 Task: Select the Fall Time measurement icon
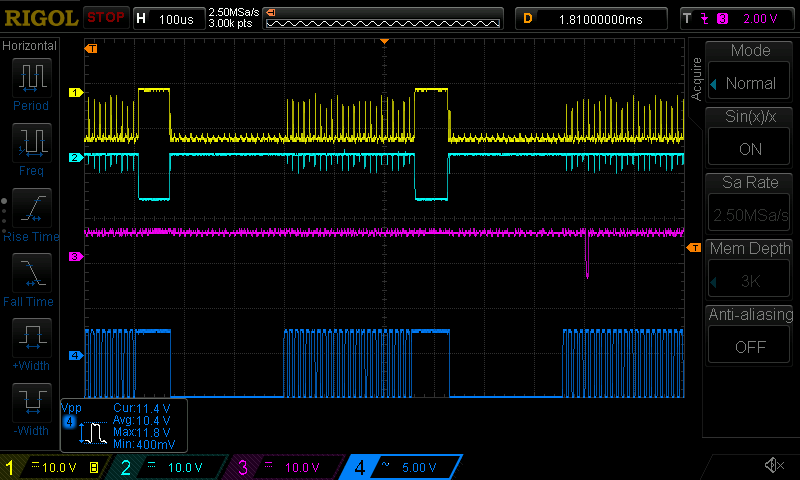(32, 273)
